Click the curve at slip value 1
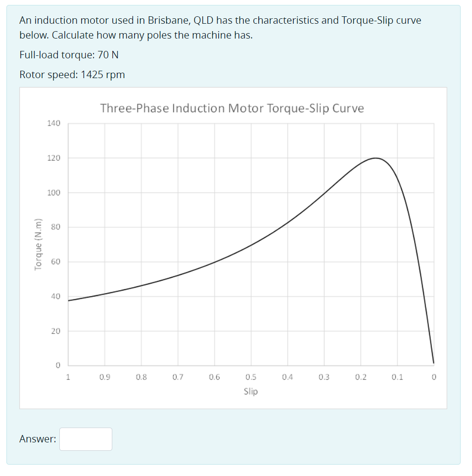Viewport: 472px width, 476px height. click(x=68, y=300)
